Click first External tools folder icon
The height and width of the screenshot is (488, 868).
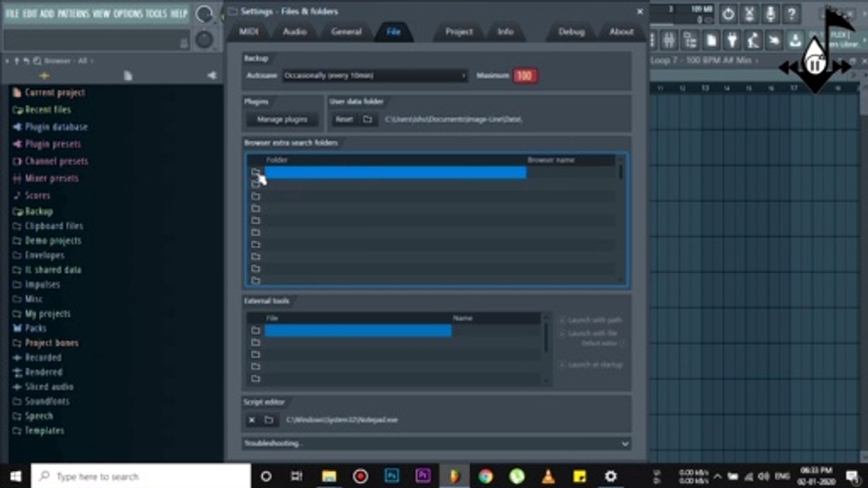[256, 330]
